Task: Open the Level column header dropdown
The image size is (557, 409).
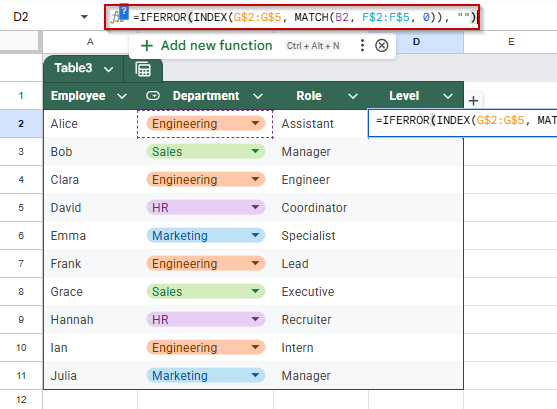Action: click(x=448, y=96)
